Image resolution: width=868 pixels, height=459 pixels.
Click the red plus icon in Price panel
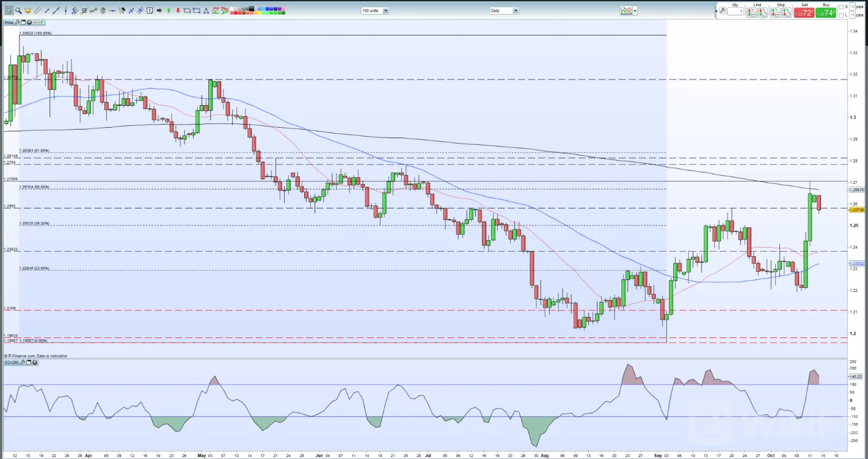(x=35, y=23)
